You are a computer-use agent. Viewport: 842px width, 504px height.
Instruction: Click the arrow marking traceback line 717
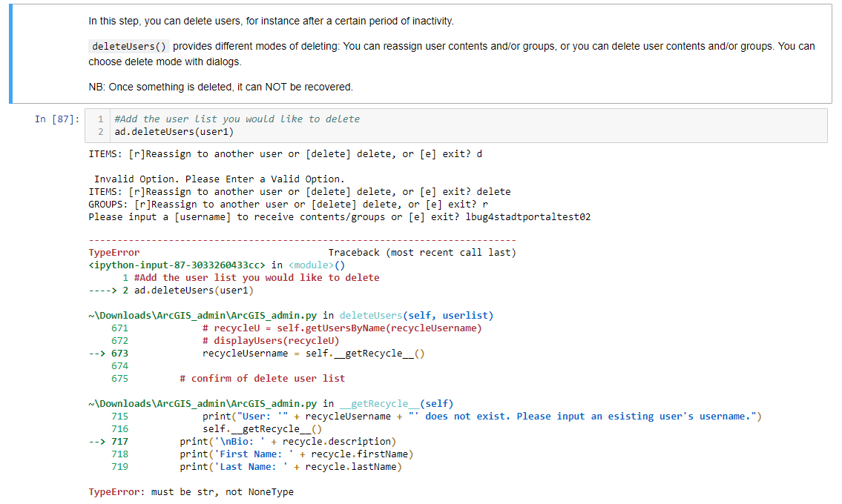click(97, 442)
